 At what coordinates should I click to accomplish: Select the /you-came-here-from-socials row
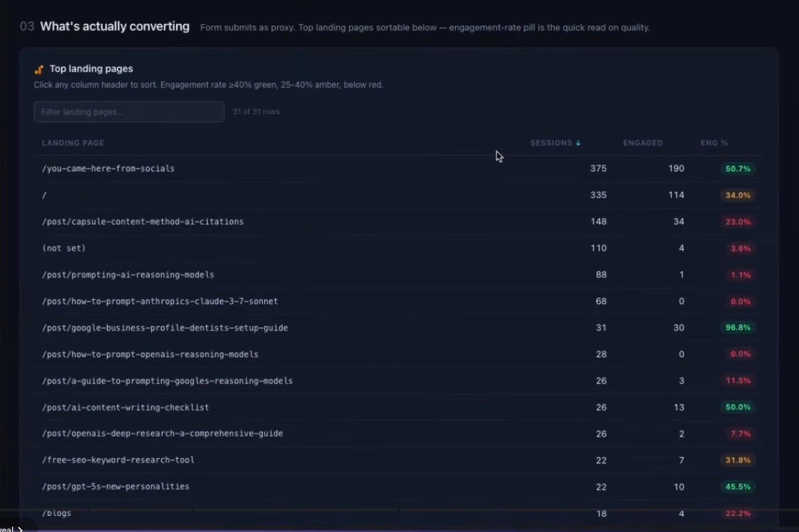(398, 169)
